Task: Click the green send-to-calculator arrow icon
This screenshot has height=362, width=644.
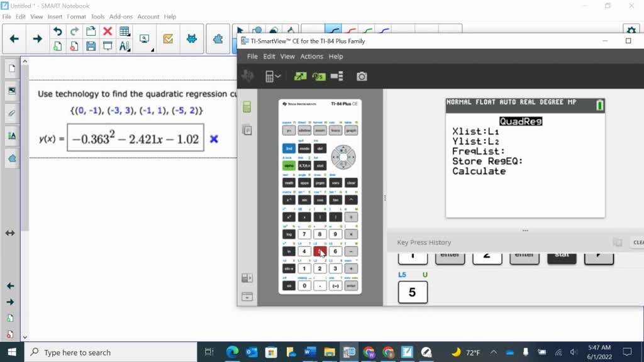Action: pos(300,76)
